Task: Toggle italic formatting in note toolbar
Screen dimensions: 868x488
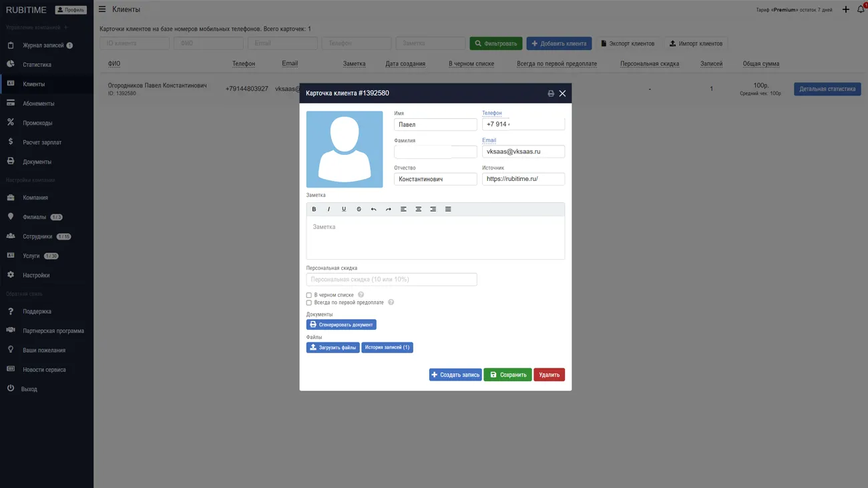Action: 329,210
